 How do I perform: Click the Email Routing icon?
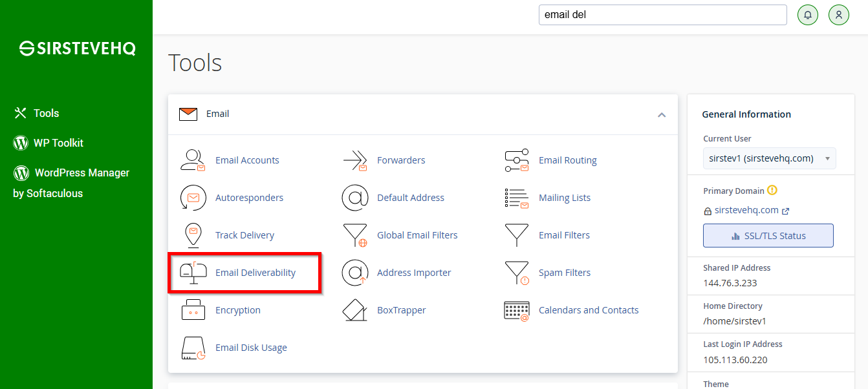(x=516, y=160)
